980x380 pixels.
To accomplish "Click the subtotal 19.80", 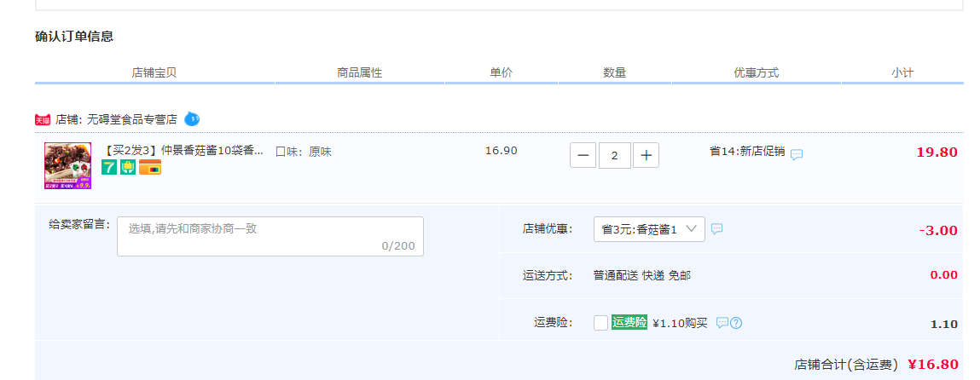I will (x=937, y=153).
